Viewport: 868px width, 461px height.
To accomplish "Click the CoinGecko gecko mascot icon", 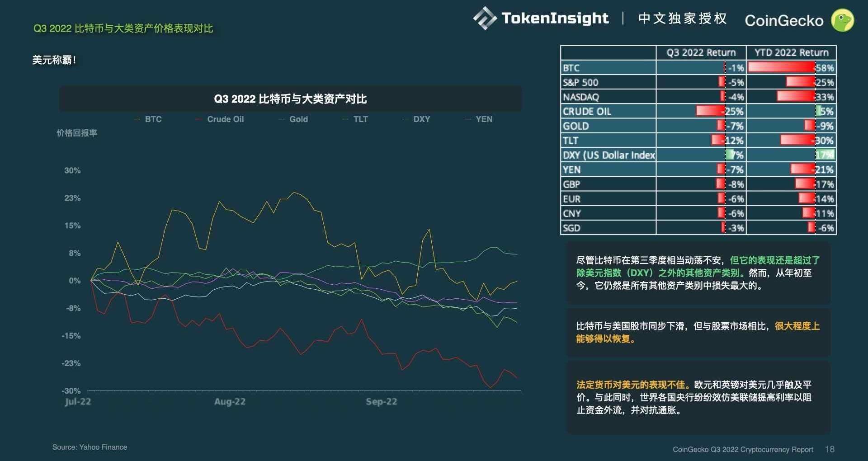I will [x=842, y=20].
